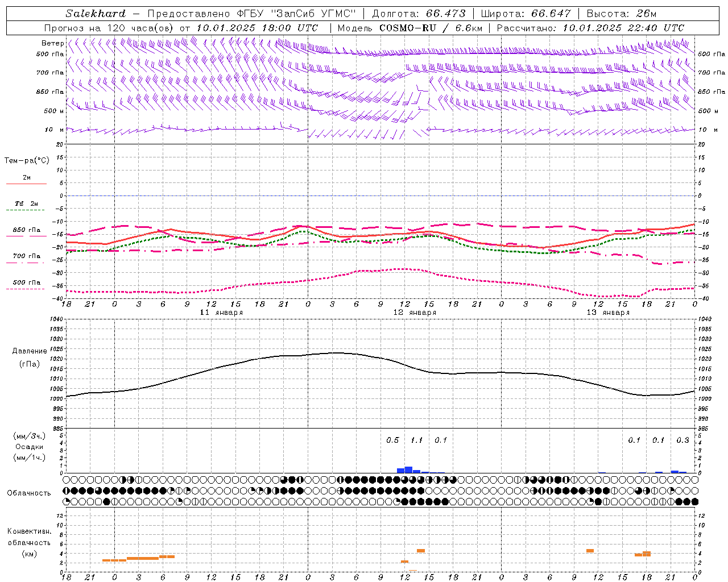Viewport: 728px width, 582px height.
Task: Click the (мм/3ч.) precipitation unit label
Action: click(x=30, y=436)
